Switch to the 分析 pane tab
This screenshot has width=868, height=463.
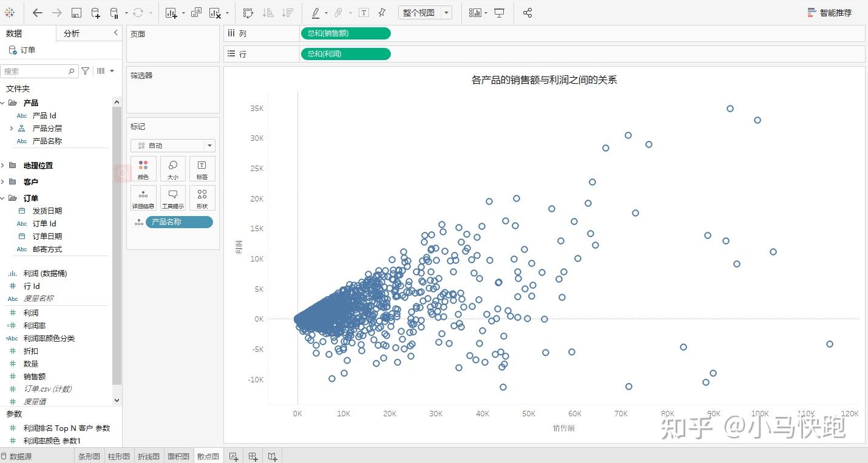coord(72,33)
